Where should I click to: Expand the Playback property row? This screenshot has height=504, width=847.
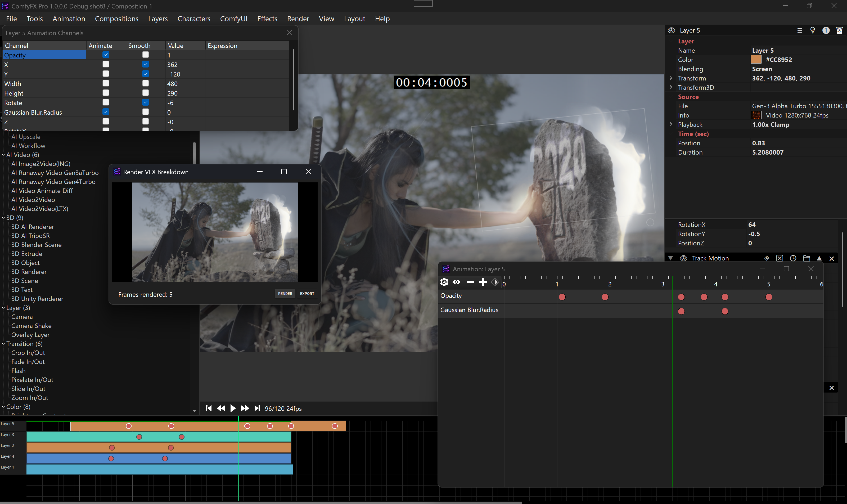(x=671, y=124)
